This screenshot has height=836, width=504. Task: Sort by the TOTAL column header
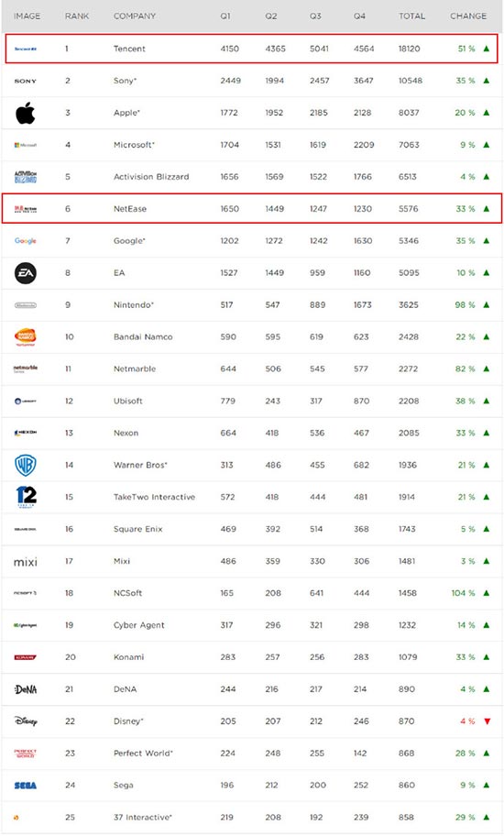click(411, 16)
